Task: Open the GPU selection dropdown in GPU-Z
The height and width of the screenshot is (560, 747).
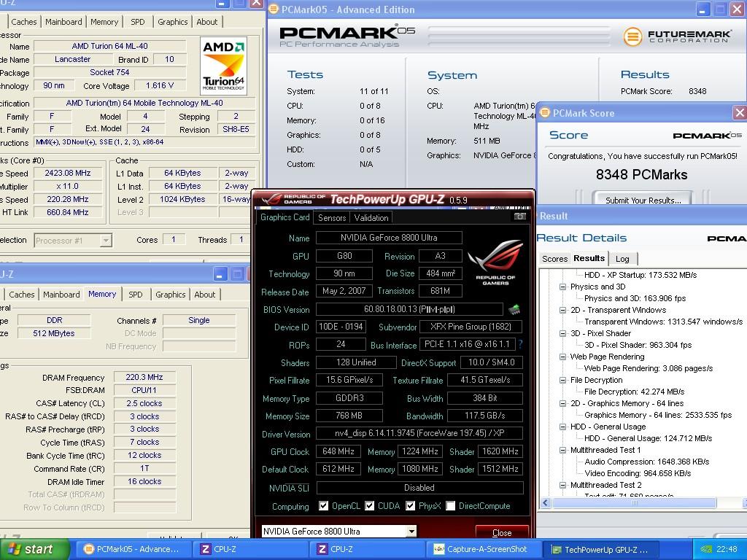Action: point(411,531)
